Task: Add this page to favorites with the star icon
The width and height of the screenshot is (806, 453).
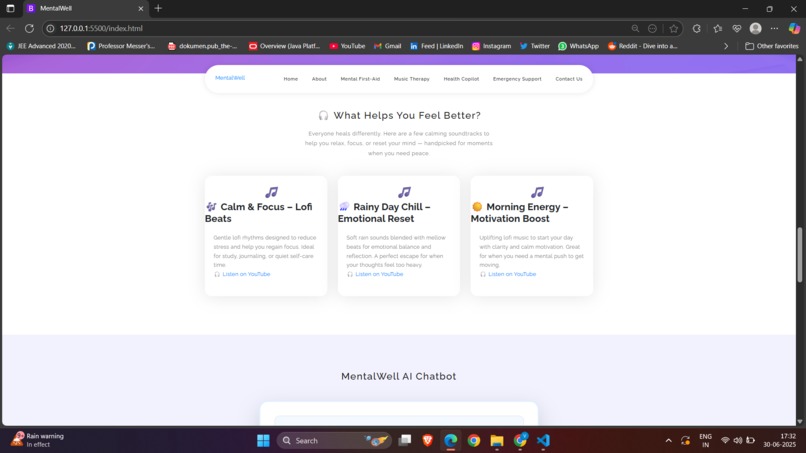Action: click(x=674, y=28)
